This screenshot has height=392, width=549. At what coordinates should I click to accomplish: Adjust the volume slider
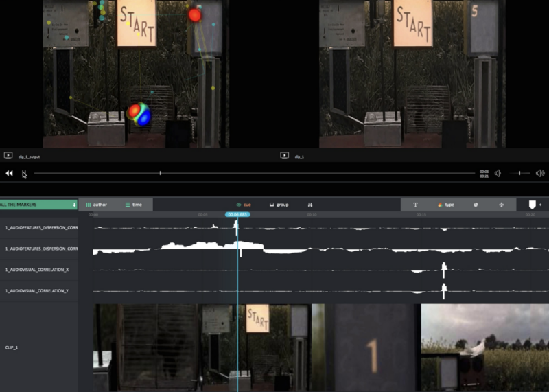click(519, 174)
